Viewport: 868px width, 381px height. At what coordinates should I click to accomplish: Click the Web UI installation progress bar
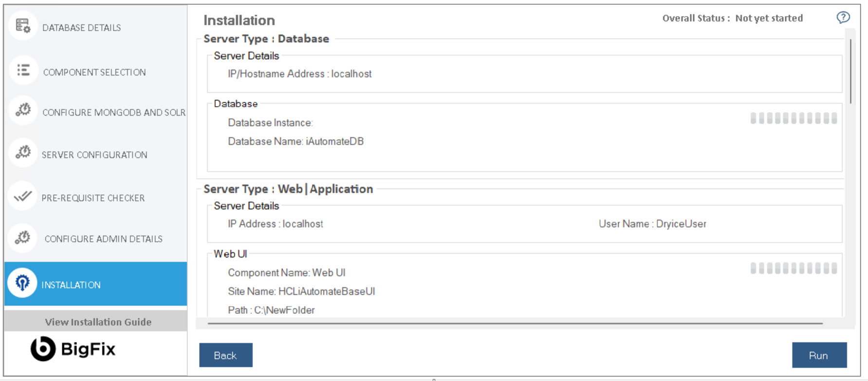pos(794,268)
